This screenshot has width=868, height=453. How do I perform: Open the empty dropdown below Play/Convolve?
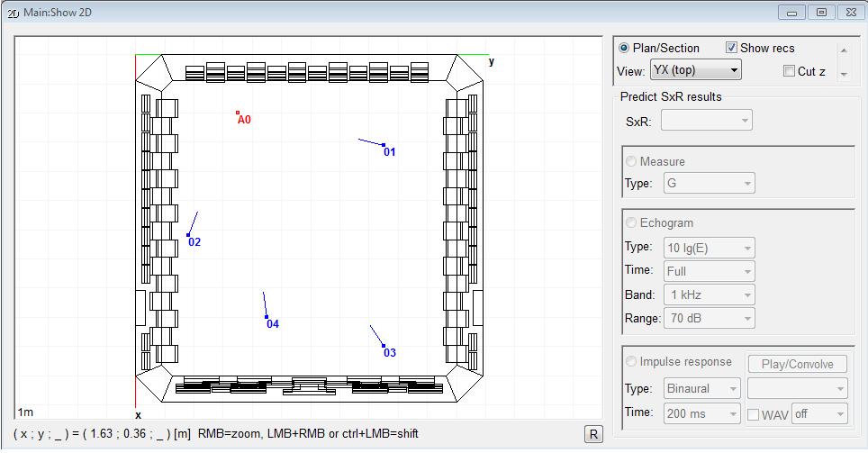798,389
